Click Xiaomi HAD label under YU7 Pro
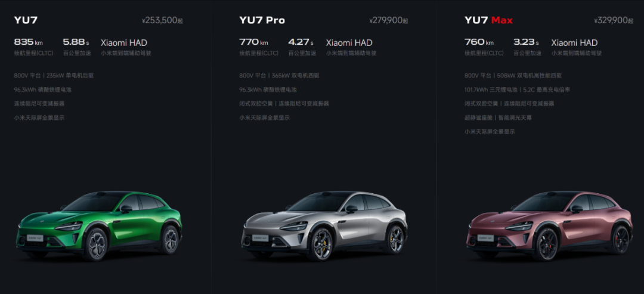This screenshot has width=644, height=294. pos(349,43)
